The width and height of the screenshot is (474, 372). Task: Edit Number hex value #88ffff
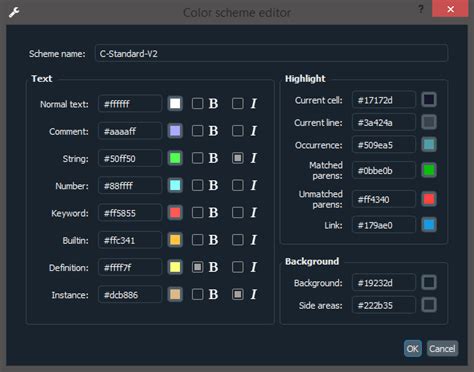[x=130, y=186]
